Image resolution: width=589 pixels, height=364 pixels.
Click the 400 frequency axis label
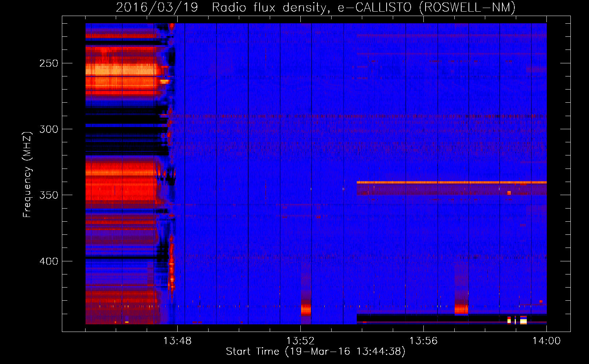click(49, 261)
